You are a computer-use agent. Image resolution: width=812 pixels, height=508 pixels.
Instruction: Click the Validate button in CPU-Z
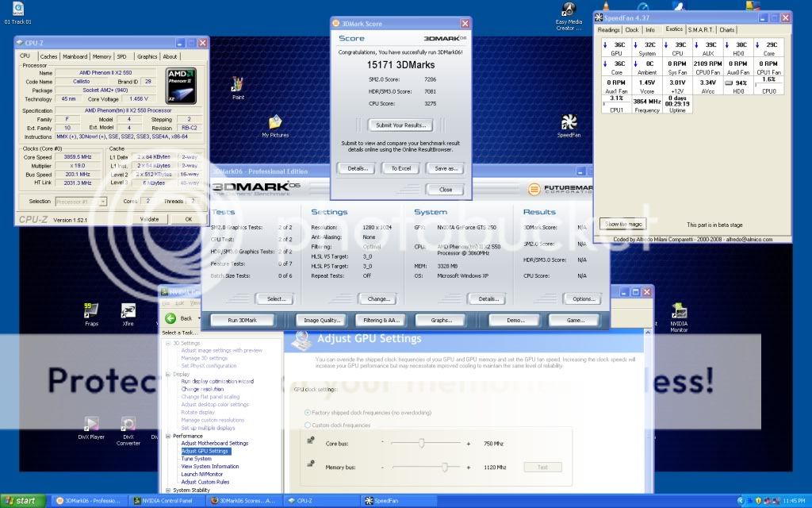pos(149,219)
